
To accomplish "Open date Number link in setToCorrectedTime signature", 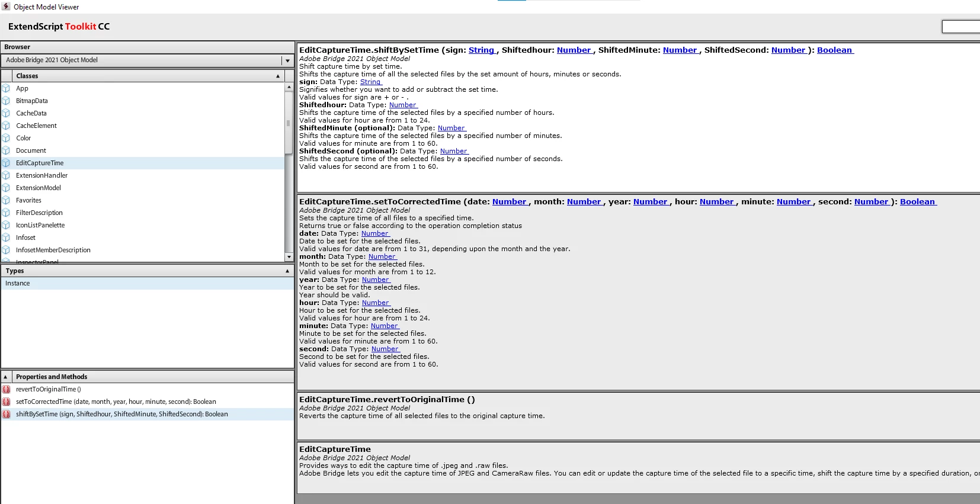I will coord(510,202).
